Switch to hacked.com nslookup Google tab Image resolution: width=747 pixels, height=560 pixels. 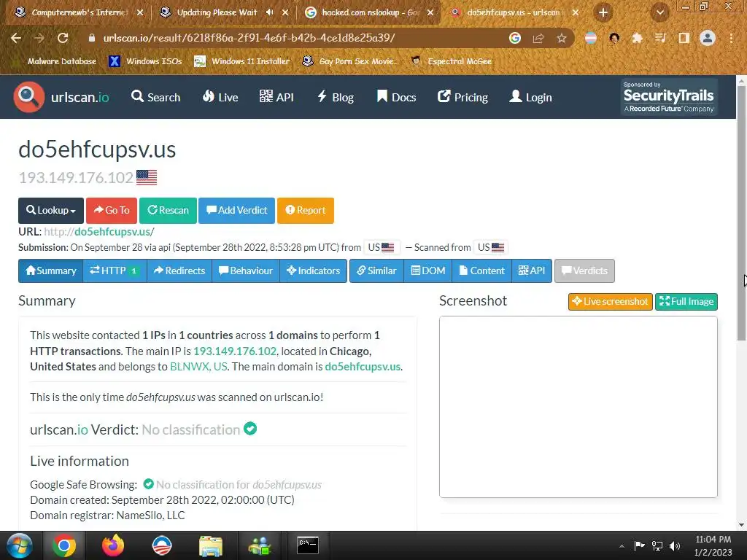point(369,12)
